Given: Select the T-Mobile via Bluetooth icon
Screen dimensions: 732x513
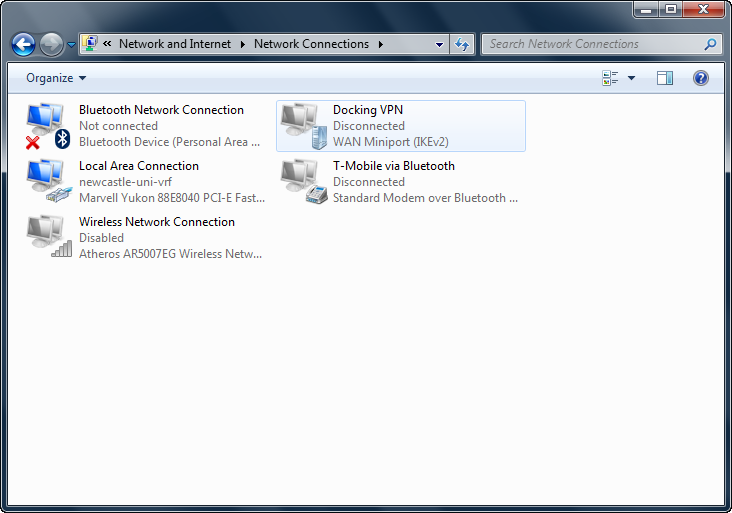Looking at the screenshot, I should tap(302, 182).
